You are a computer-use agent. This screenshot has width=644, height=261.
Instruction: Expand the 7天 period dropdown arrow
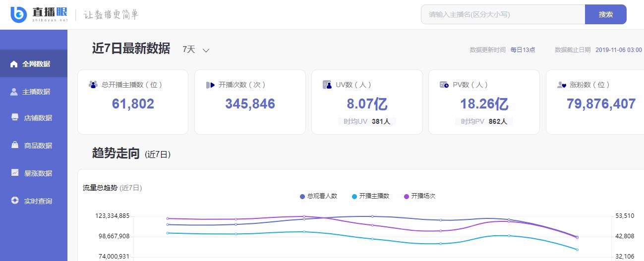click(206, 50)
